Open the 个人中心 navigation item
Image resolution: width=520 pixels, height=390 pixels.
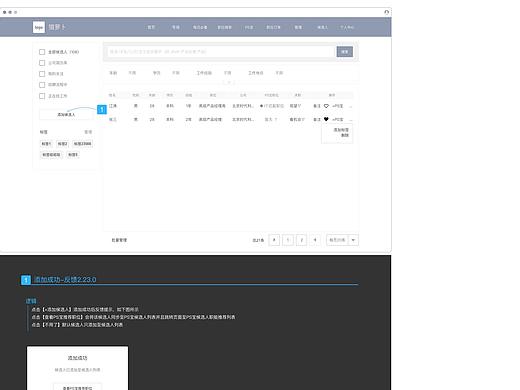[347, 27]
